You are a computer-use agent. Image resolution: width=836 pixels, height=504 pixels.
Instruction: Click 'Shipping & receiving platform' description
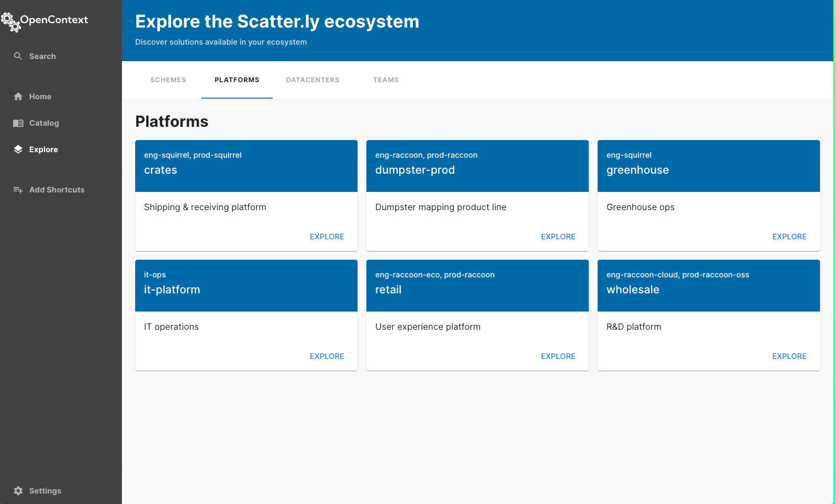tap(205, 207)
